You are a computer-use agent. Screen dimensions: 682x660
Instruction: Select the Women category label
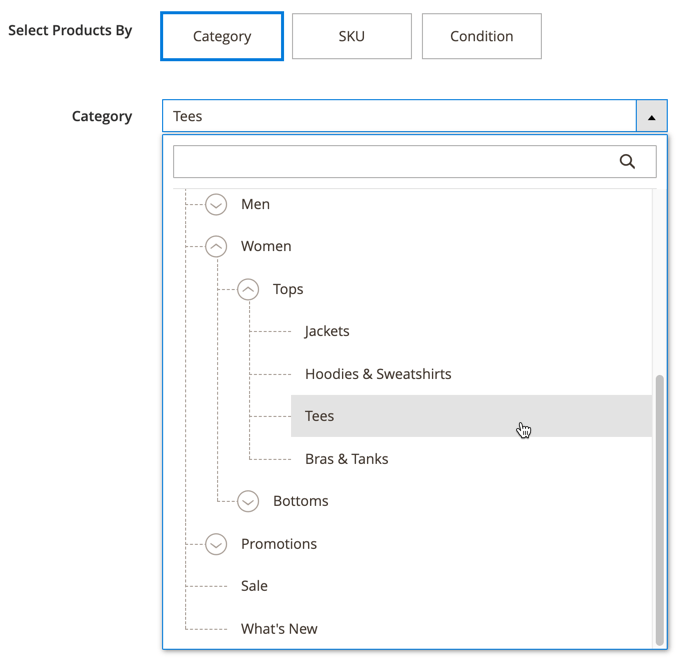click(x=266, y=247)
